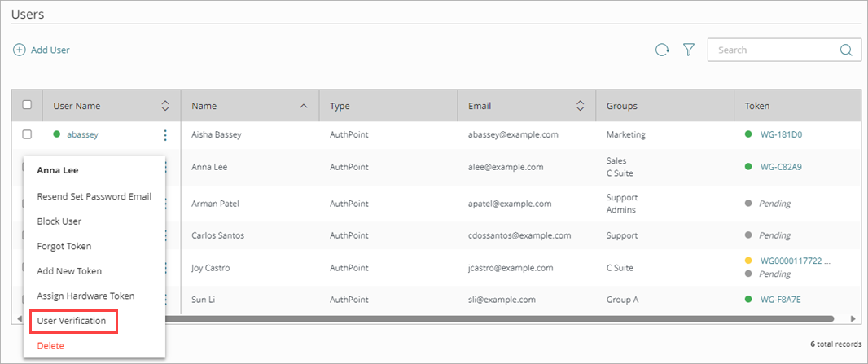This screenshot has width=868, height=364.
Task: Select Resend Set Password Email
Action: 94,196
